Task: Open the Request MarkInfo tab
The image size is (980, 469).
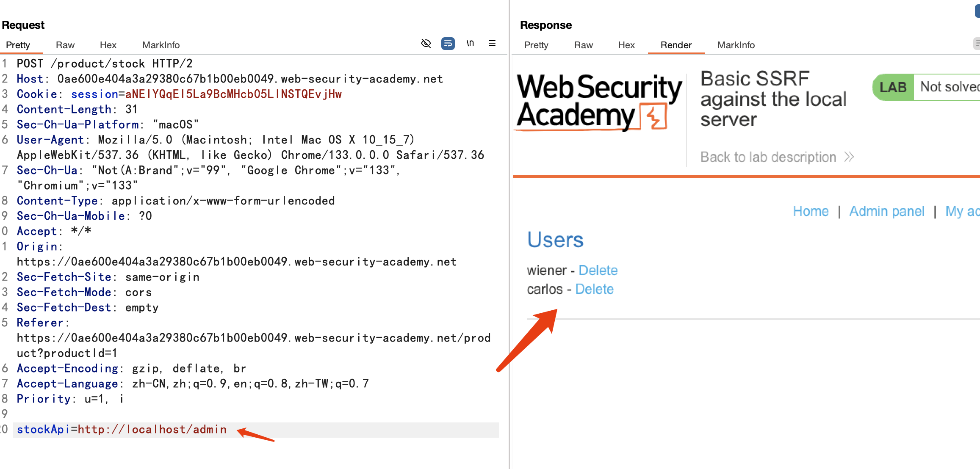Action: point(161,45)
